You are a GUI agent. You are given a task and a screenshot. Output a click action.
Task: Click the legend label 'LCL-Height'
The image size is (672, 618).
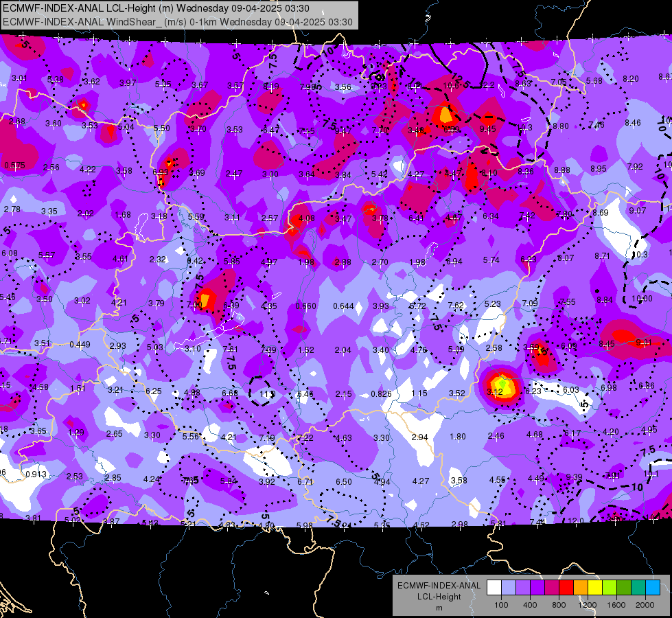tap(439, 597)
